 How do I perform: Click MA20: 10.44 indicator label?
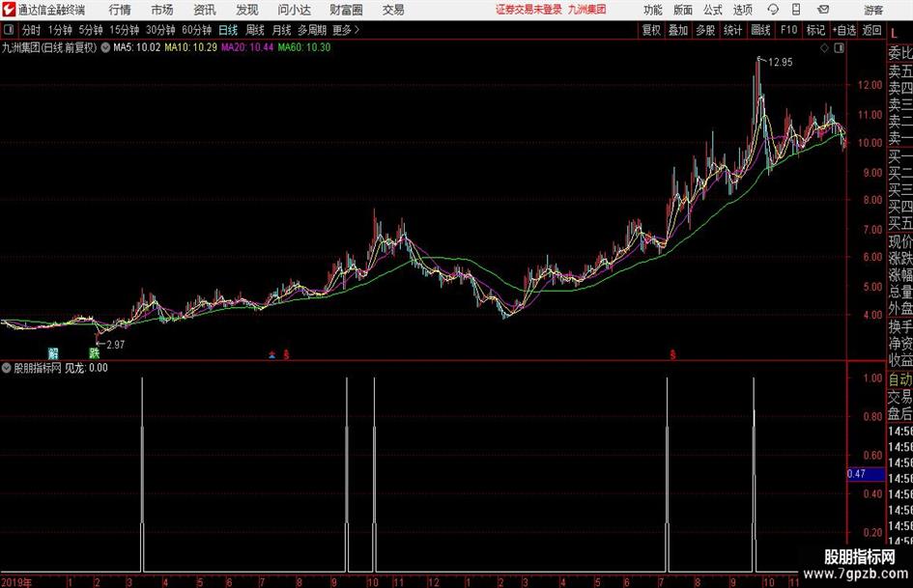(247, 47)
